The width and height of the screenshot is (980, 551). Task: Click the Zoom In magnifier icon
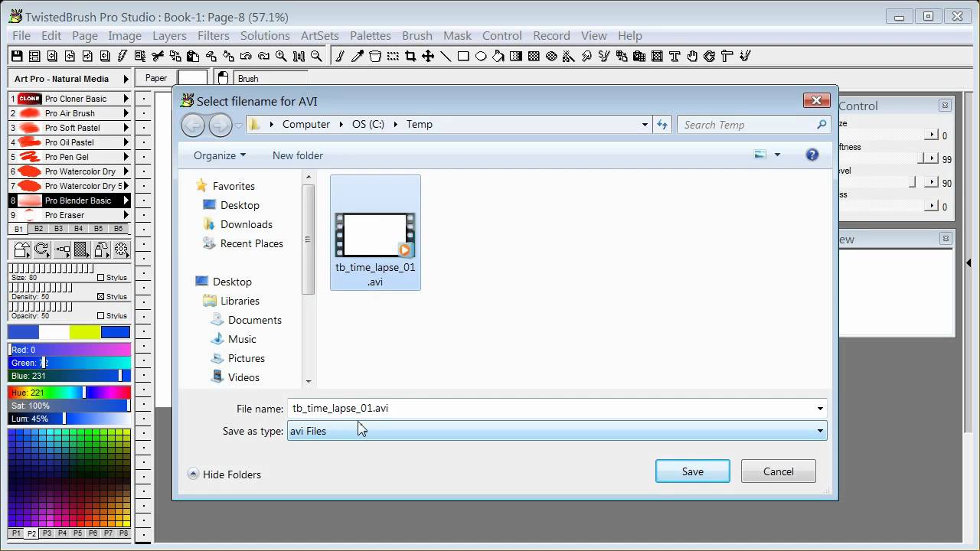pyautogui.click(x=281, y=56)
